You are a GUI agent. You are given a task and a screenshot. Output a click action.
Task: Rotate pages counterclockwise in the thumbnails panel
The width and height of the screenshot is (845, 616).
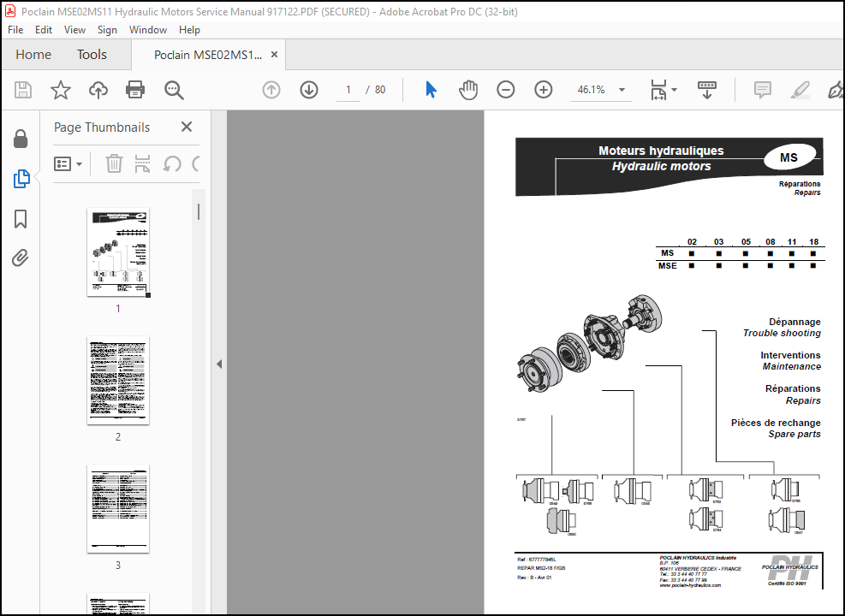click(x=171, y=163)
